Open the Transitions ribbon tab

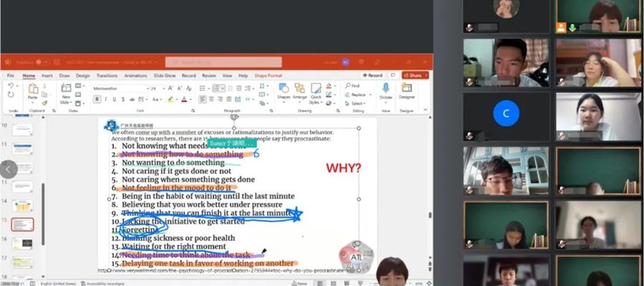[107, 76]
